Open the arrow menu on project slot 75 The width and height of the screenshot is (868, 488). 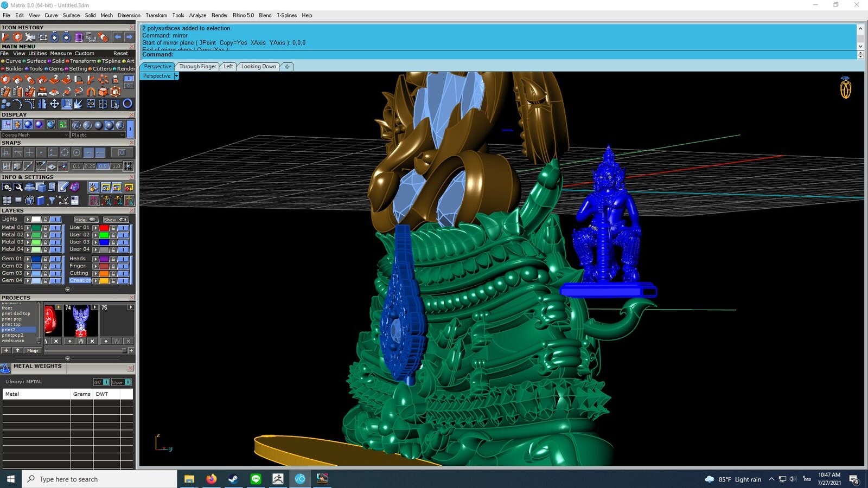(x=130, y=307)
